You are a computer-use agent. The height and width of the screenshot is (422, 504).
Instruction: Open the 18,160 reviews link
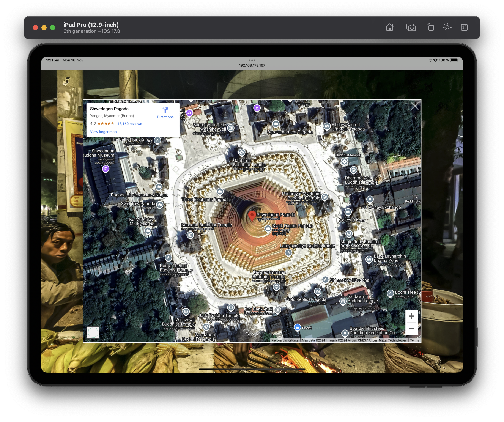pyautogui.click(x=130, y=124)
